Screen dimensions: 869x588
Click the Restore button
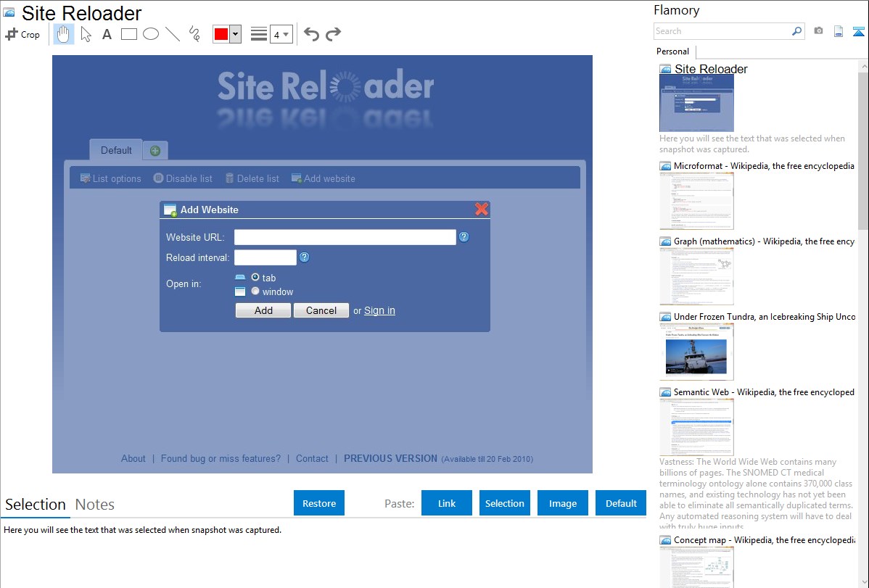319,503
